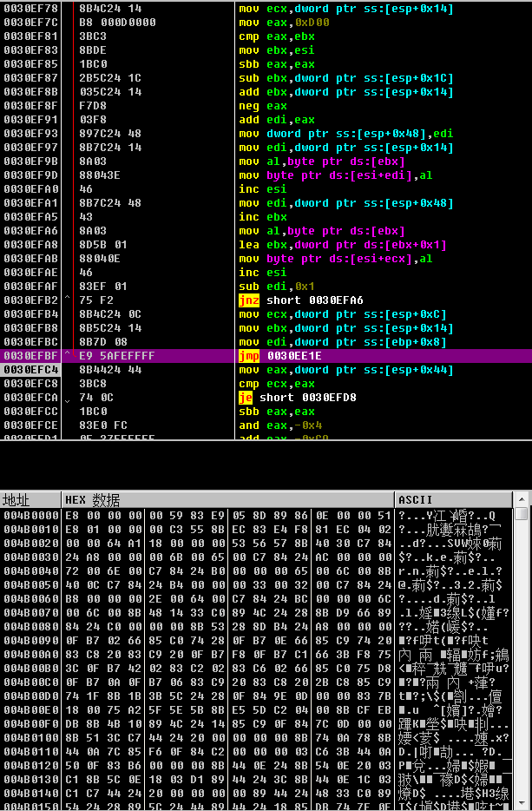Select mov al,byte ptr at address 0030EF9B
The height and width of the screenshot is (811, 532).
322,162
